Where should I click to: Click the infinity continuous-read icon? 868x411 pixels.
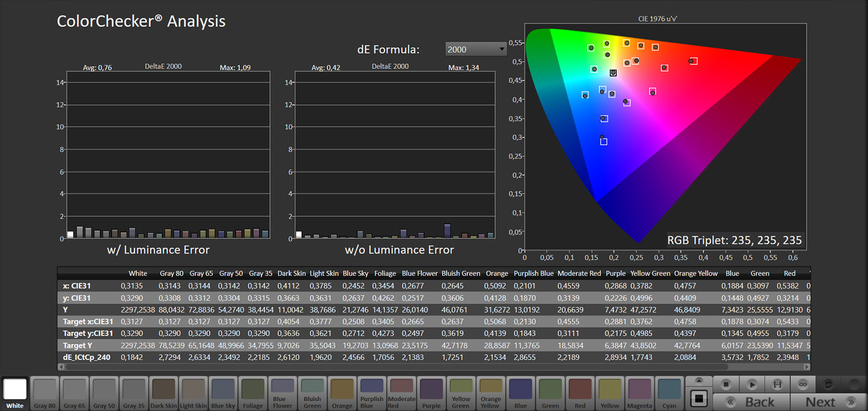pos(803,384)
